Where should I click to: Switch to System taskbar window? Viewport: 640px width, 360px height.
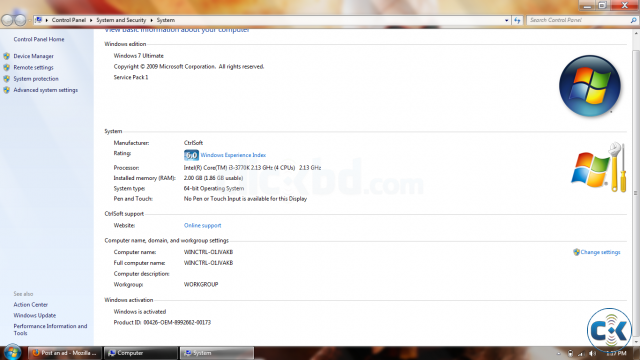coord(217,353)
